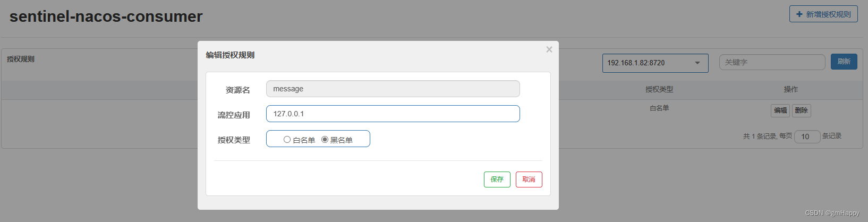Save the rule with 保存 button
The height and width of the screenshot is (222, 868).
pyautogui.click(x=497, y=180)
